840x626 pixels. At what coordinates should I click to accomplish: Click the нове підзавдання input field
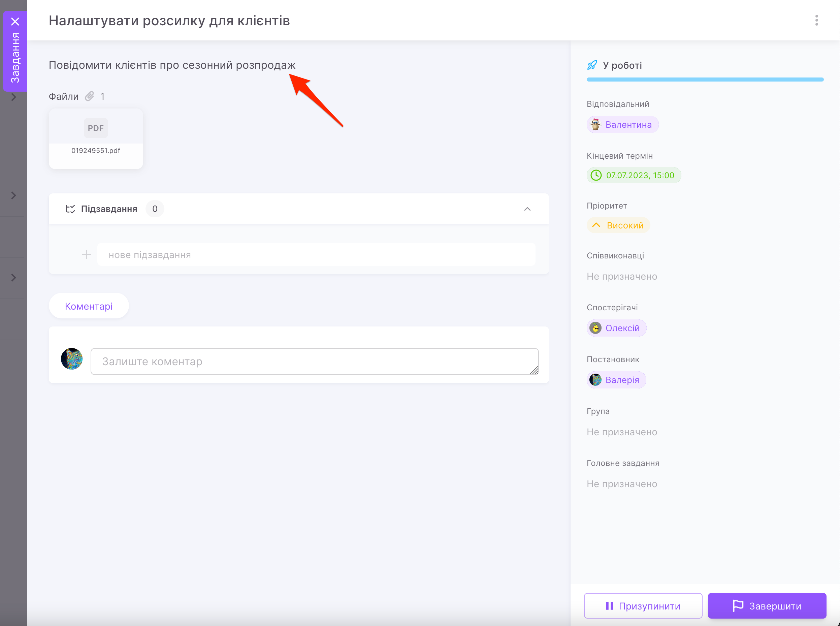click(x=316, y=255)
